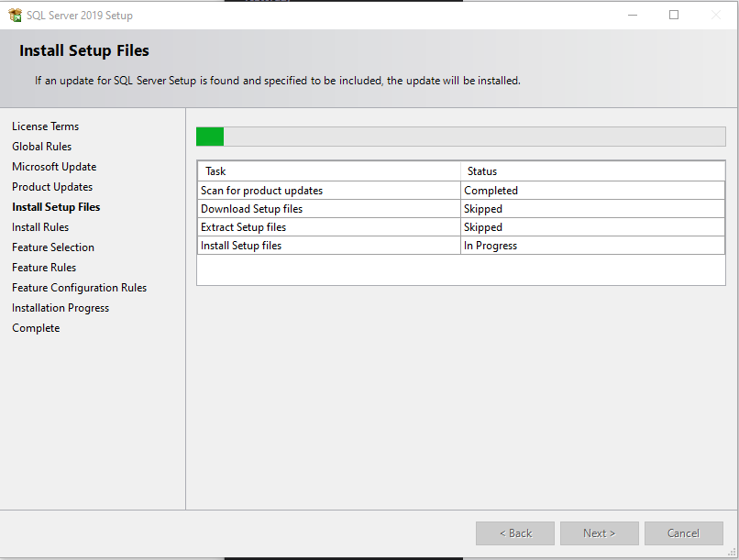This screenshot has width=739, height=560.
Task: Click the Task column header
Action: [x=215, y=171]
